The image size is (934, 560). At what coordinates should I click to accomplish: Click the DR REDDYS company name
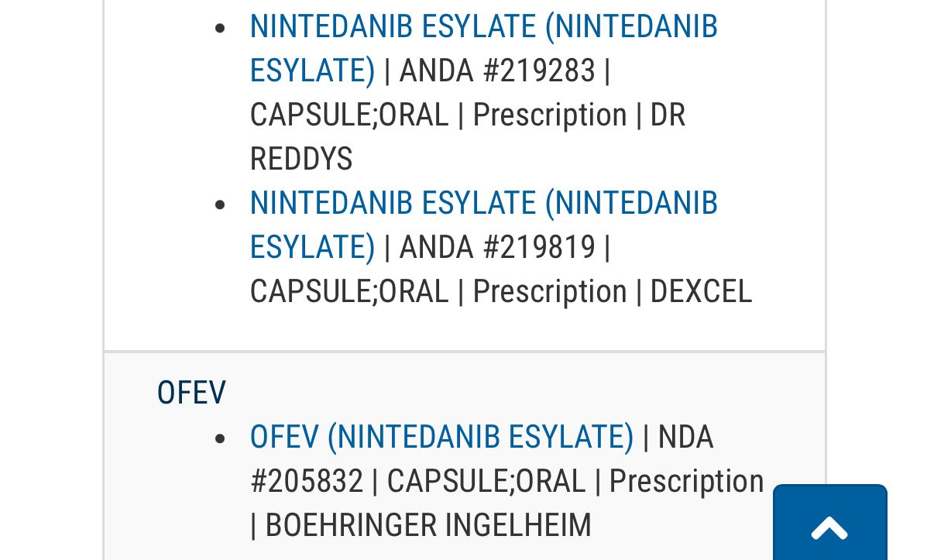300,160
